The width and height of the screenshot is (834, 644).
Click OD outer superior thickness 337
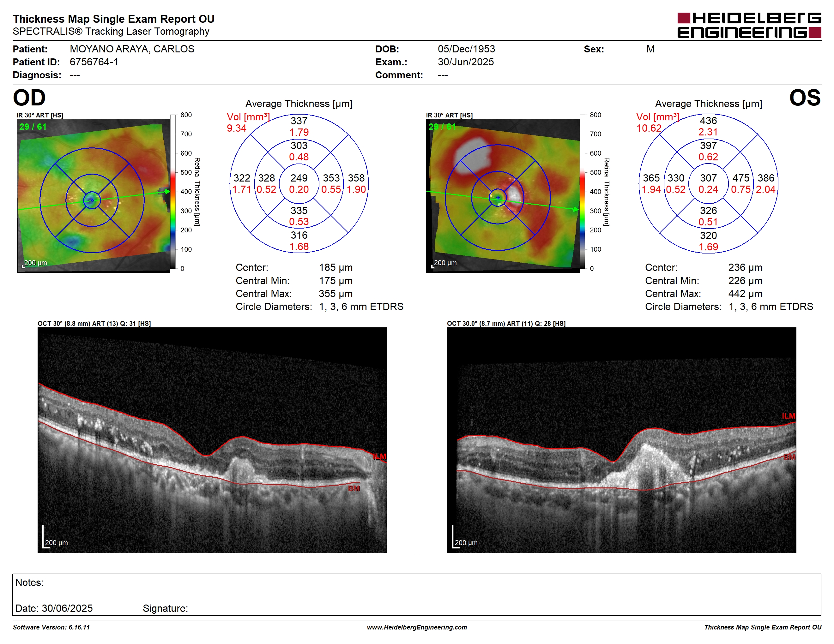tap(299, 121)
